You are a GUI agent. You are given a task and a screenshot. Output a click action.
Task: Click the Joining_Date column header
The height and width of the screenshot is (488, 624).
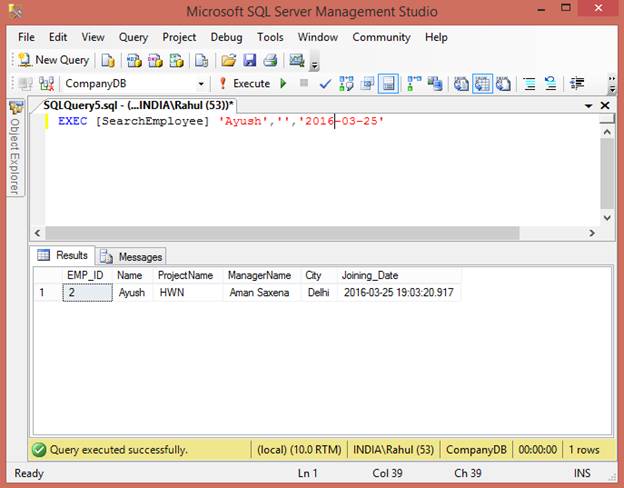click(x=399, y=275)
